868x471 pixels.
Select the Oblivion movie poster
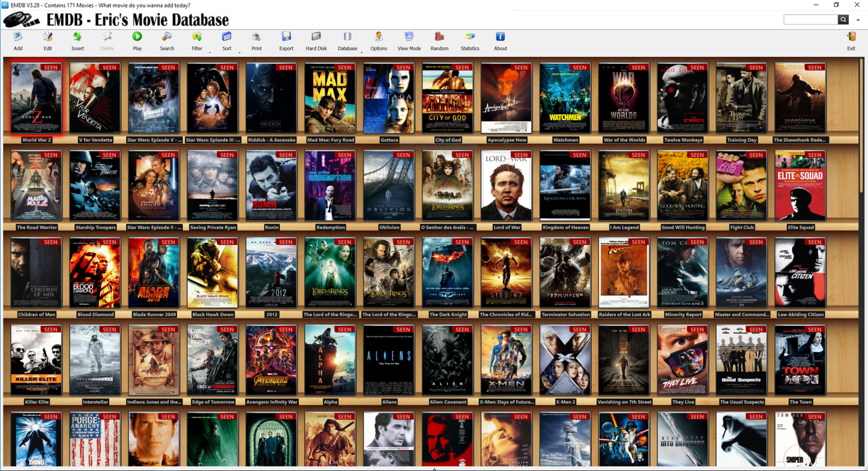coord(389,186)
